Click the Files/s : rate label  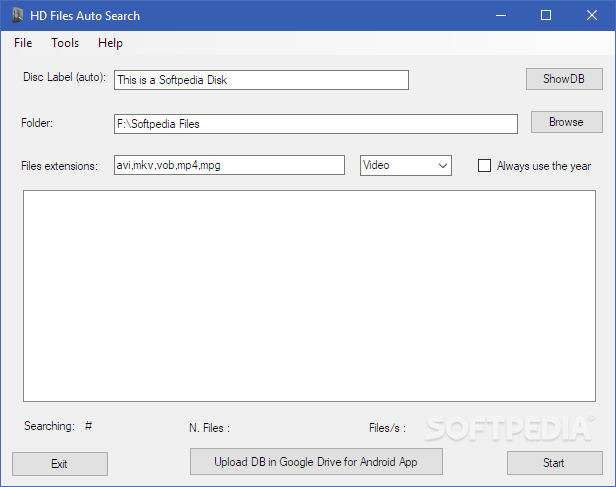click(387, 428)
